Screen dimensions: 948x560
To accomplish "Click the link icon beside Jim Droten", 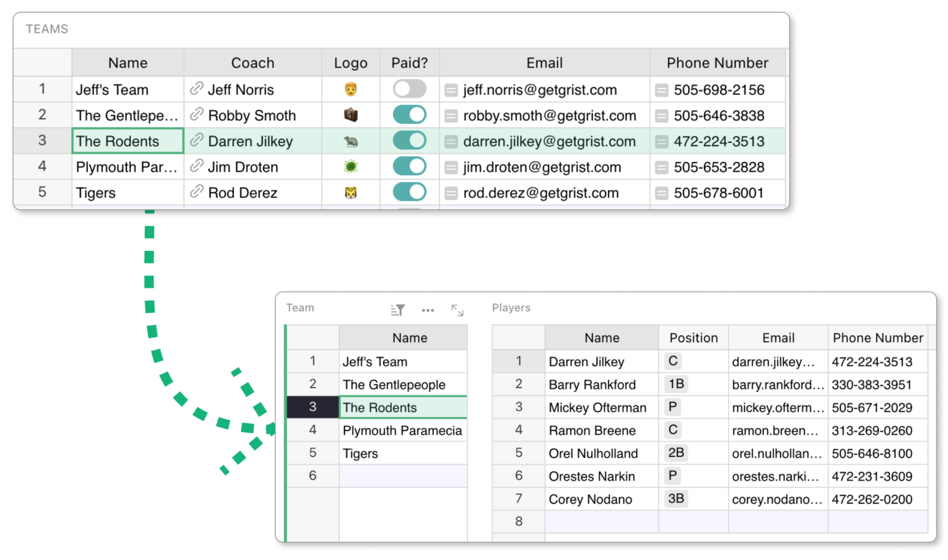I will click(x=197, y=166).
